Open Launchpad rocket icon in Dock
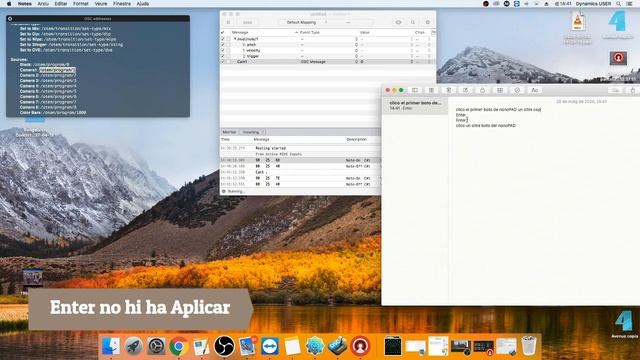The image size is (640, 360). (x=133, y=346)
